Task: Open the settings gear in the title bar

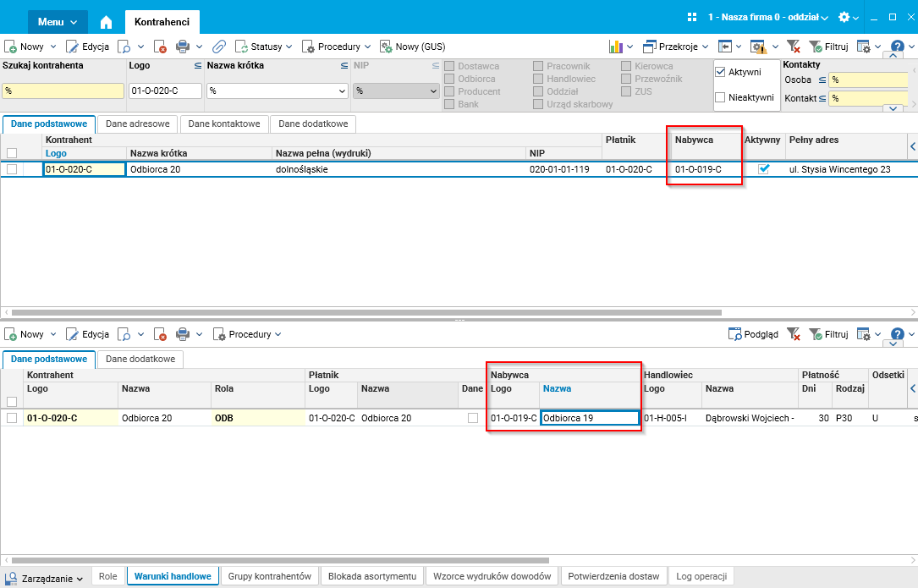Action: coord(844,17)
